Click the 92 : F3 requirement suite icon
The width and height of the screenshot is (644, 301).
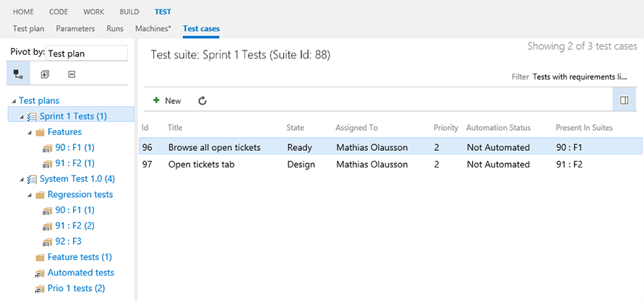(48, 242)
